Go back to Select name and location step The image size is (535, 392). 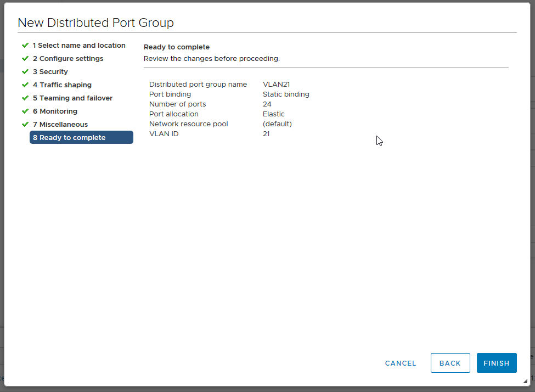click(80, 45)
